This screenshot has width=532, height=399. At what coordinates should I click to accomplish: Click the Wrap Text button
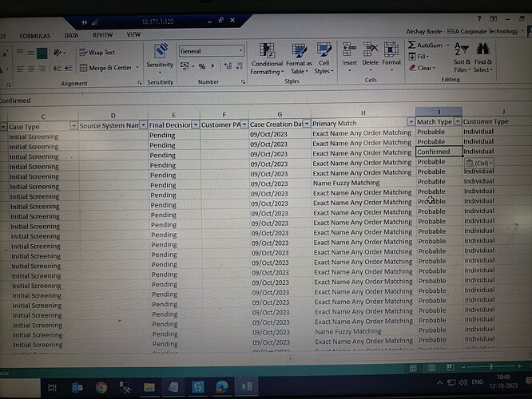click(97, 53)
